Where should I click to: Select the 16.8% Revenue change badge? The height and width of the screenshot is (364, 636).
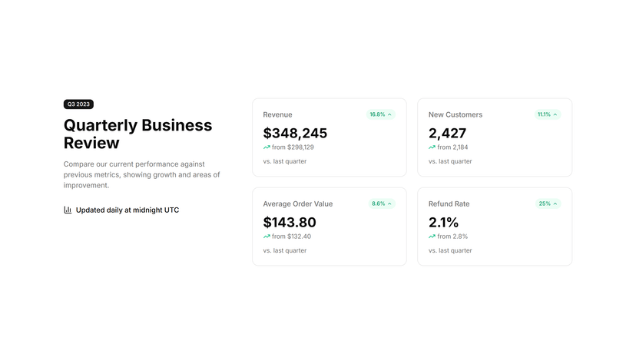(381, 114)
